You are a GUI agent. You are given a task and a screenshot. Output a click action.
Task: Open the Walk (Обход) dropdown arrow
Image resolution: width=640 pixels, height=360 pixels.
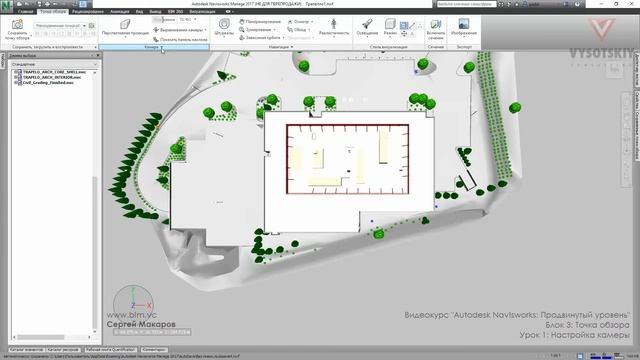click(x=309, y=30)
